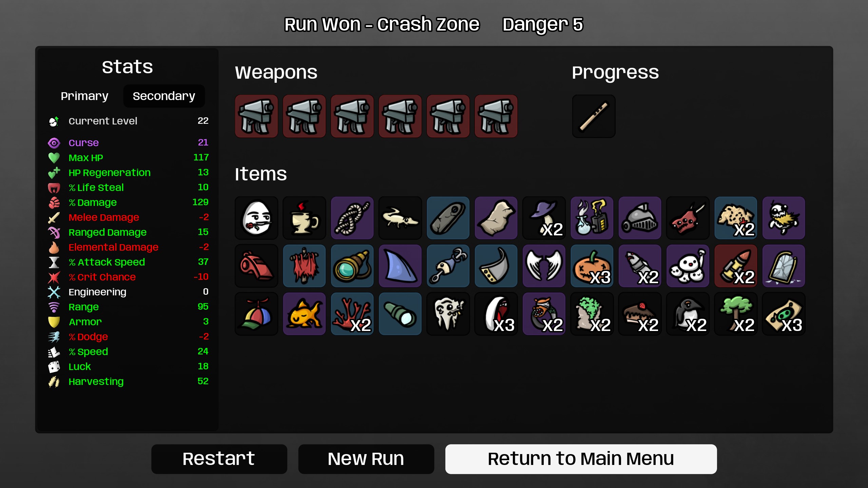Click the first minigun weapon slot

[256, 116]
